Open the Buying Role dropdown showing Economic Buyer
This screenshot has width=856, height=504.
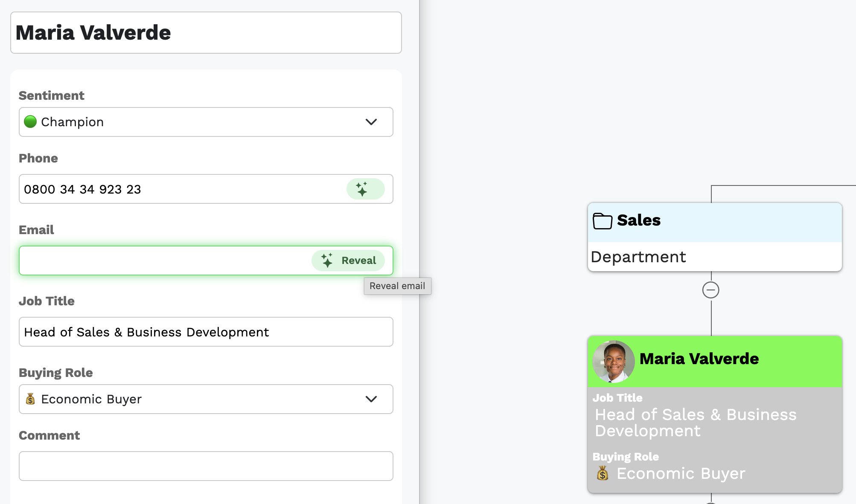(x=206, y=399)
